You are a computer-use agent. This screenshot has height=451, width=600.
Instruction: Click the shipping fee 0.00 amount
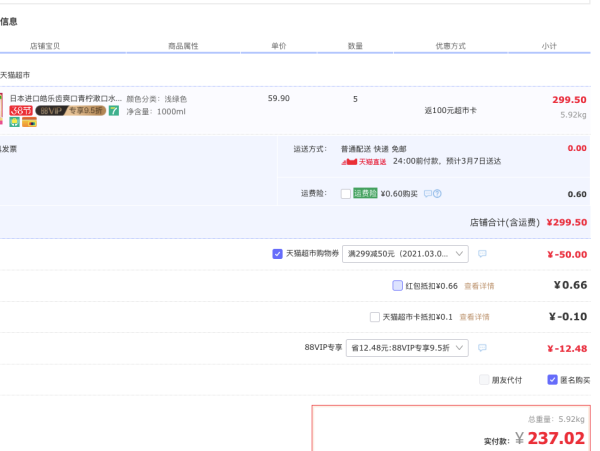pos(577,148)
